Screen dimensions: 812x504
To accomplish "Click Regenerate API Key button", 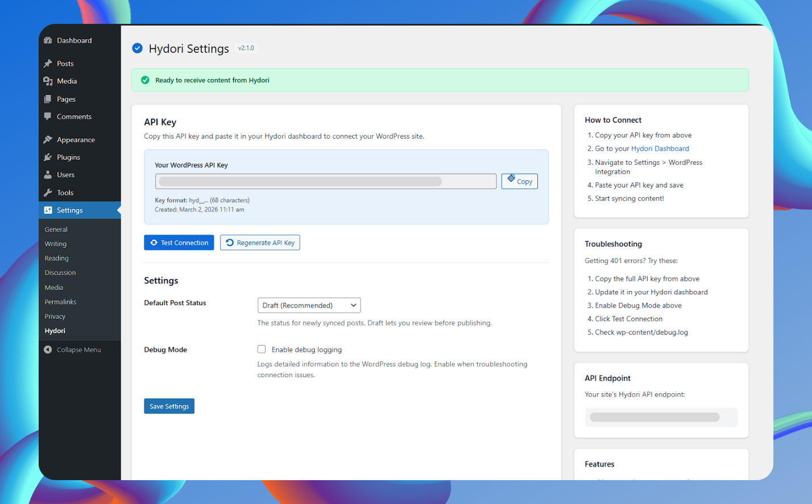I will 260,243.
